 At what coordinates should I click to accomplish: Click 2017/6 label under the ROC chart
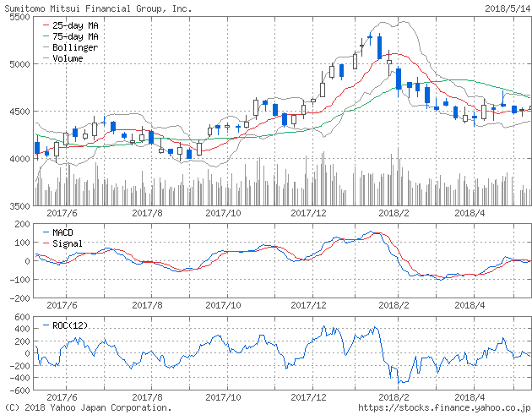click(61, 396)
